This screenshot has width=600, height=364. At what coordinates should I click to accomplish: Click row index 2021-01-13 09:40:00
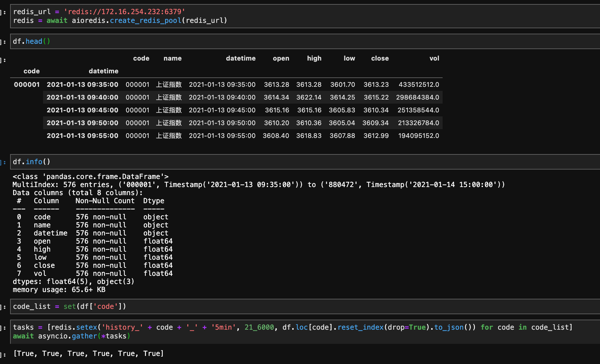point(82,97)
